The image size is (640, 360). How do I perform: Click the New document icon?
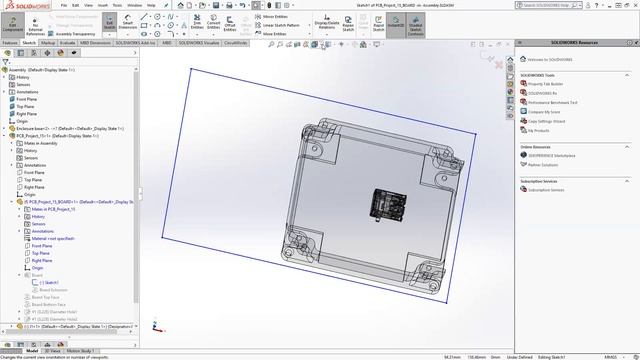click(189, 5)
